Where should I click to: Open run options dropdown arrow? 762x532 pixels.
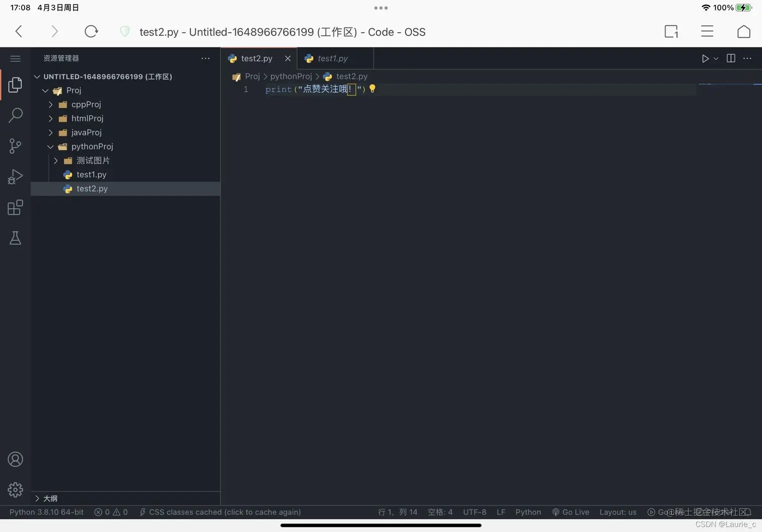[716, 58]
